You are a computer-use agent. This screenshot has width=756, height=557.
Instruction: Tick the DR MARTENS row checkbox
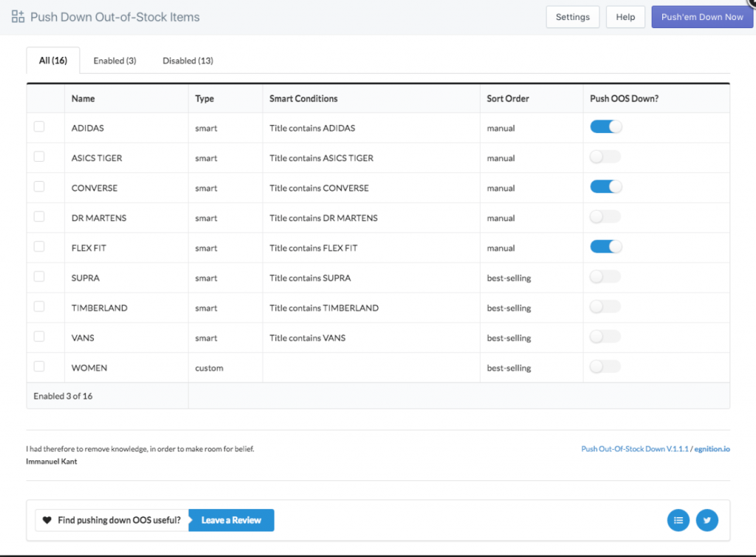point(39,216)
